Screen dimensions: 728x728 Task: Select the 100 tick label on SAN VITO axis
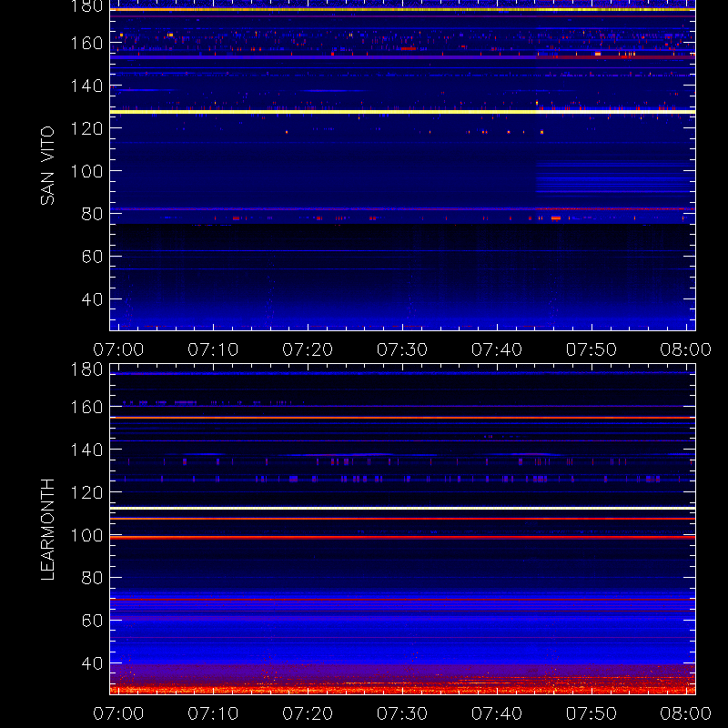click(86, 171)
